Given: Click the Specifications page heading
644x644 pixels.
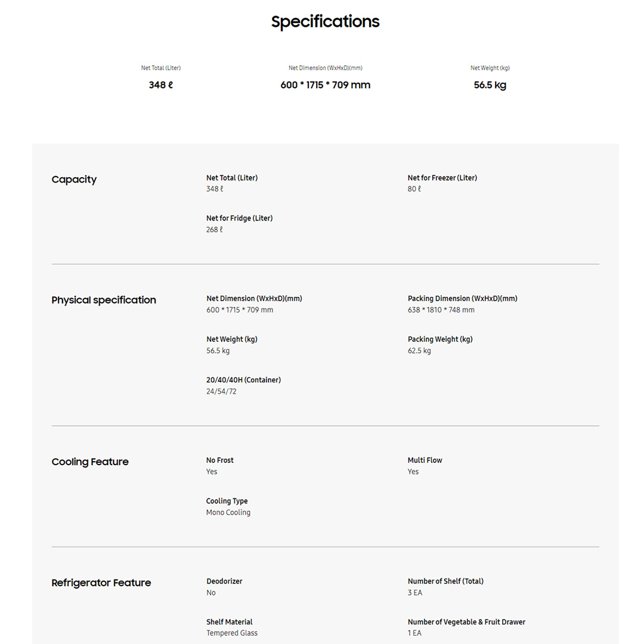Looking at the screenshot, I should 325,22.
